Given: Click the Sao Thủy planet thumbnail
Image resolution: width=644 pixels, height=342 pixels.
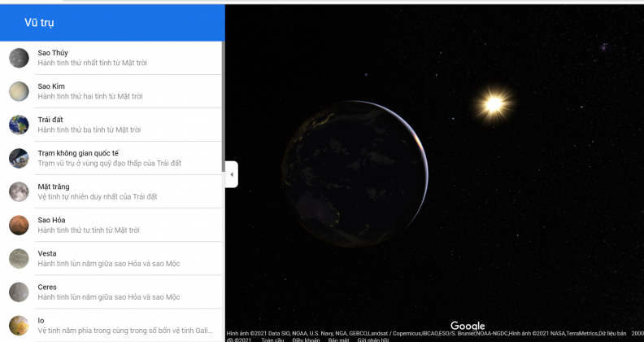Looking at the screenshot, I should pos(19,58).
